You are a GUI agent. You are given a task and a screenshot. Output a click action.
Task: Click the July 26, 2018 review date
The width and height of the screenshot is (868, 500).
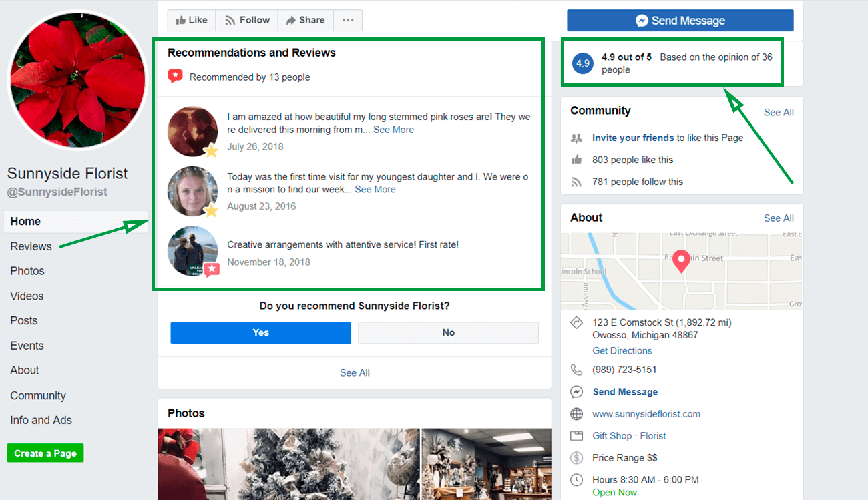pyautogui.click(x=255, y=146)
